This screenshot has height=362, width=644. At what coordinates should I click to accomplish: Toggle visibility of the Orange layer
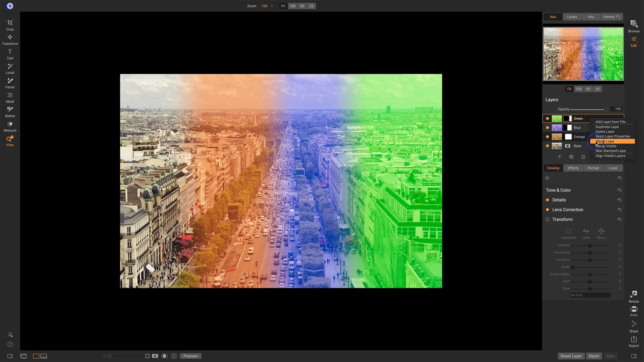click(x=547, y=136)
